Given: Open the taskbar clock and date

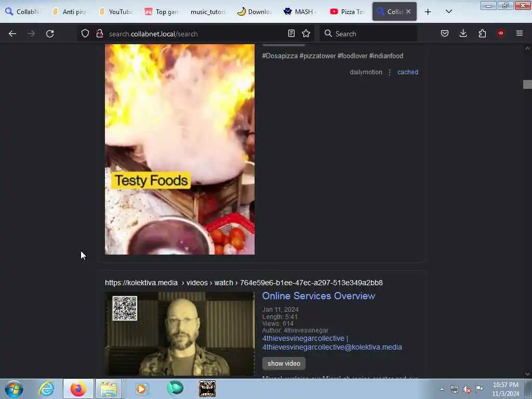Looking at the screenshot, I should (x=506, y=389).
